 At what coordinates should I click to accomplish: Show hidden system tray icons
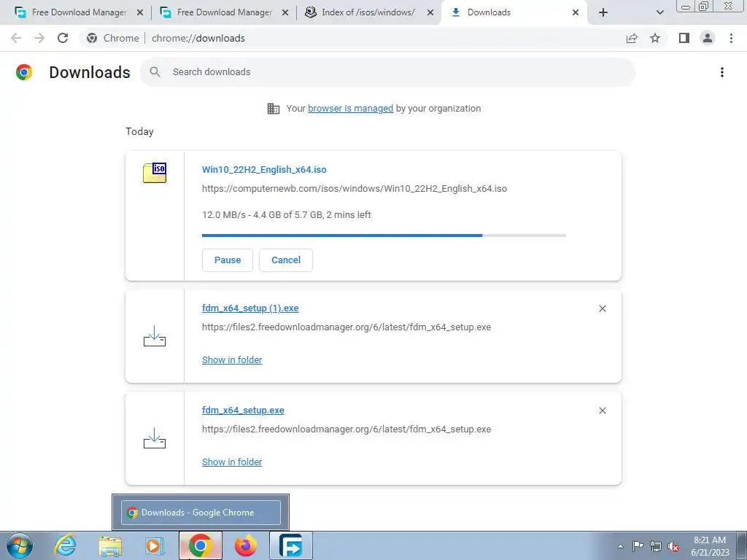[x=620, y=546]
